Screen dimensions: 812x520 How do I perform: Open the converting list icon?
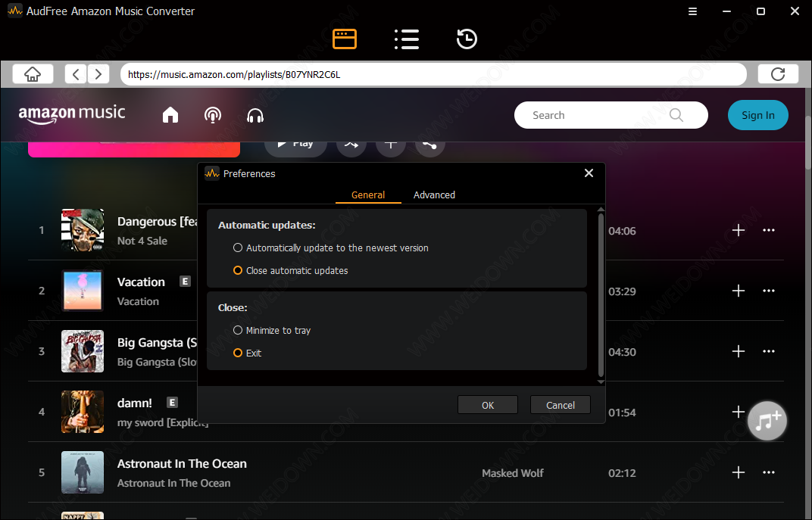[407, 39]
